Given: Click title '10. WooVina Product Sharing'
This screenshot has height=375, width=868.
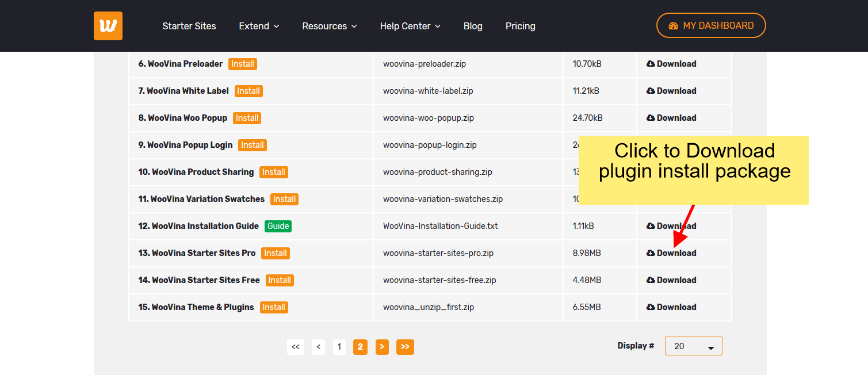Looking at the screenshot, I should coord(196,172).
